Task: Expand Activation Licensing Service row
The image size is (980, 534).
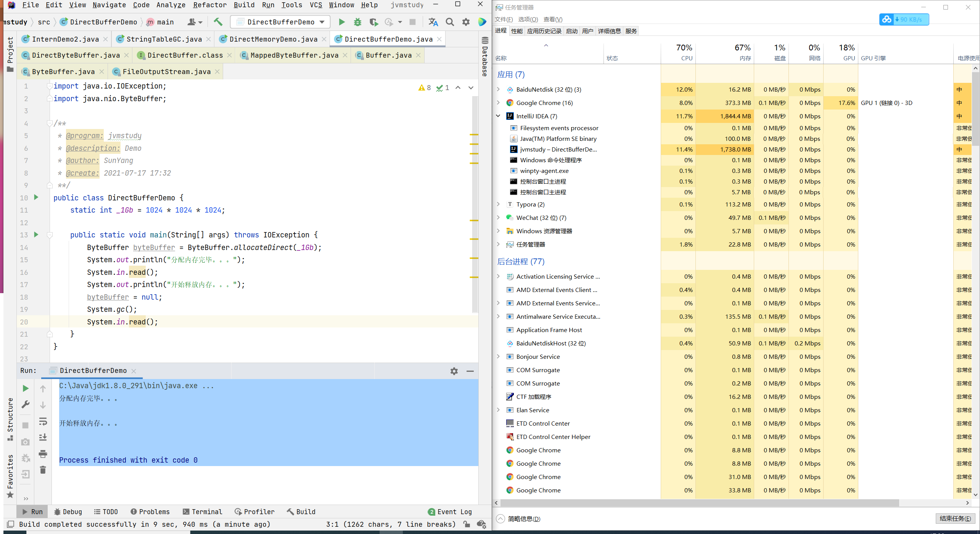Action: (498, 276)
